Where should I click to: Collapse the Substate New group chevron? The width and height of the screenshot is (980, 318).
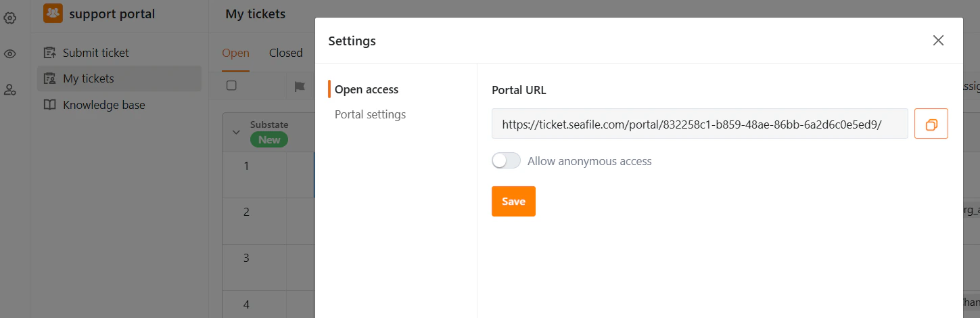point(236,133)
